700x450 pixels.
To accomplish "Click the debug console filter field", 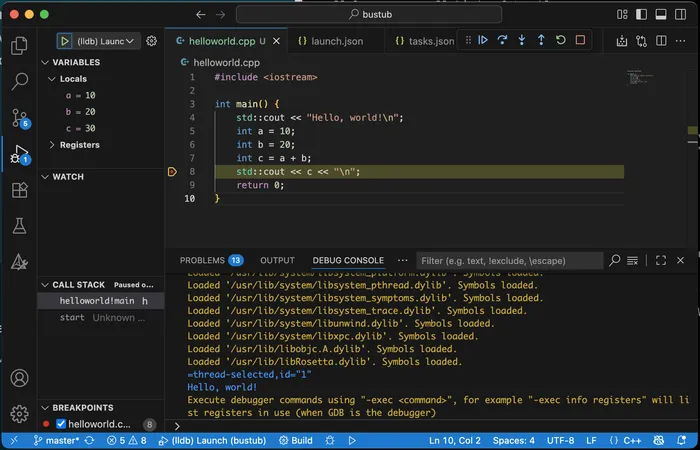I will point(509,261).
